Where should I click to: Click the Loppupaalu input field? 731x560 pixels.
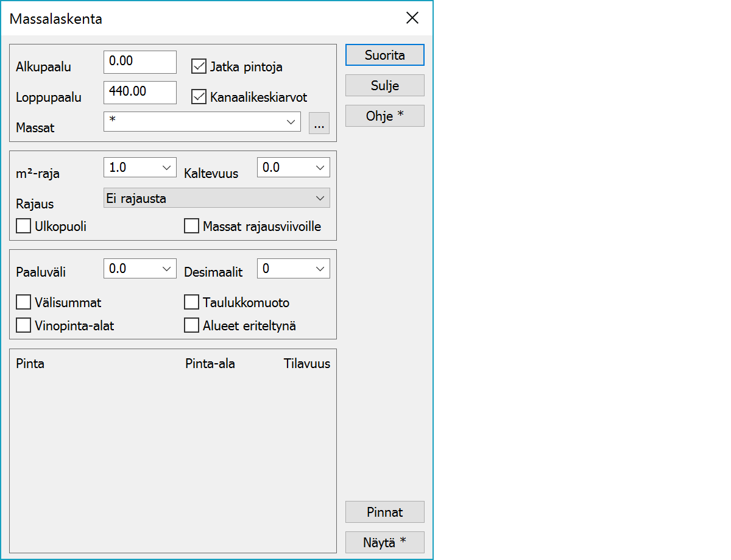[x=139, y=92]
